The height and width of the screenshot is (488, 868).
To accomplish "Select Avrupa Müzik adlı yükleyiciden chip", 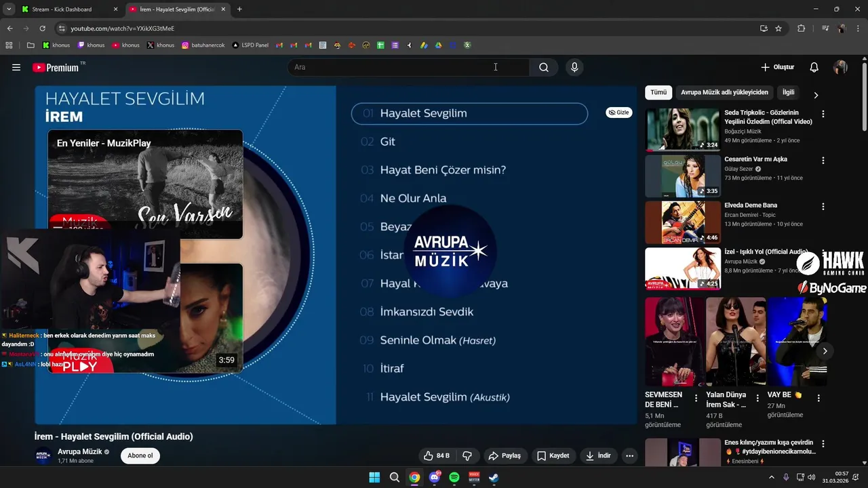I will point(724,92).
